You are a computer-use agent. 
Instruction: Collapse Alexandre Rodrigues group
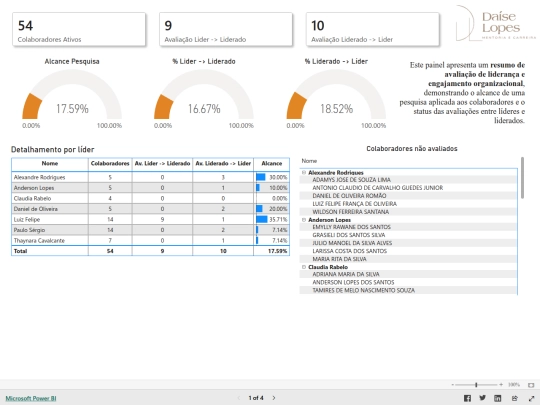(x=304, y=172)
